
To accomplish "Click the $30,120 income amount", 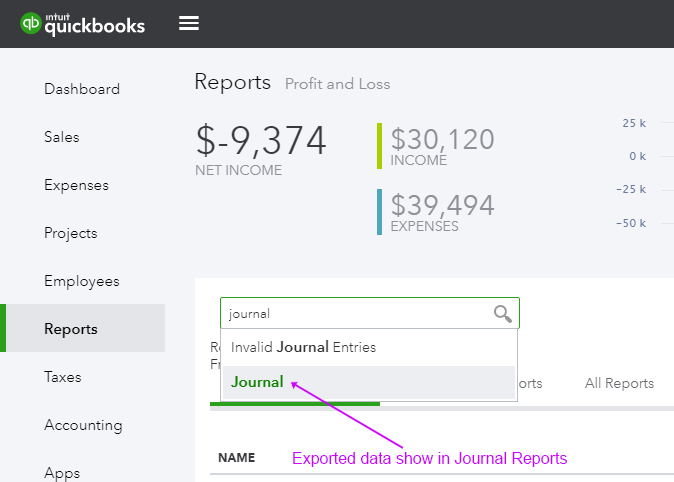I will click(443, 139).
